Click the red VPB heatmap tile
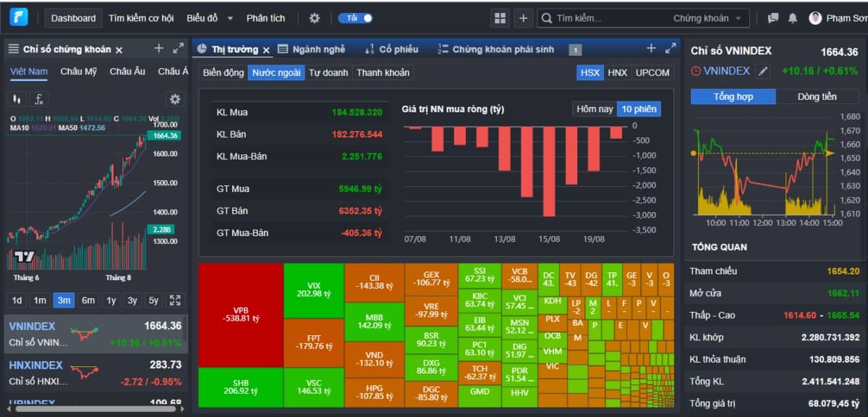This screenshot has width=868, height=417. (241, 315)
